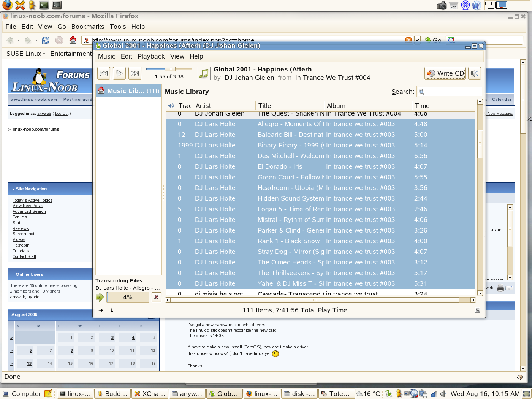Screen dimensions: 532x399
Task: Click the playing indicator speaker column header
Action: 171,106
